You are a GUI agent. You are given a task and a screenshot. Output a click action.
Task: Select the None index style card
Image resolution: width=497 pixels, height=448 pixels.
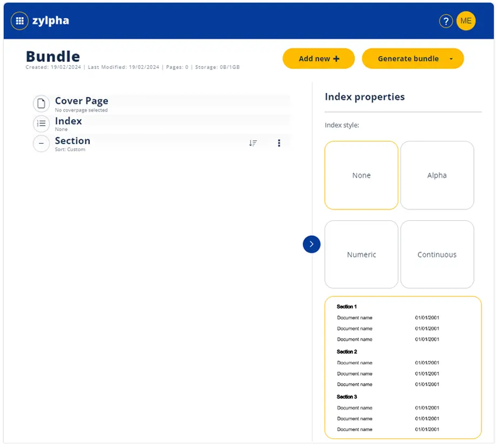pos(361,175)
